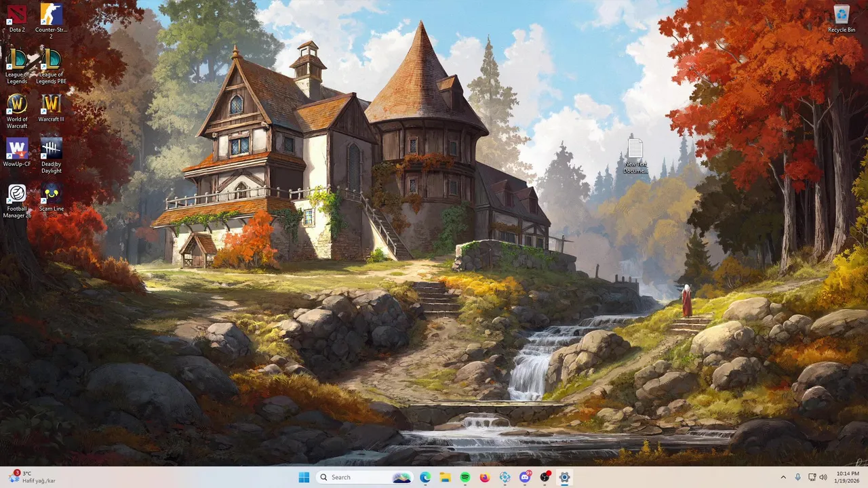
Task: Open the volume control in tray
Action: coord(823,477)
